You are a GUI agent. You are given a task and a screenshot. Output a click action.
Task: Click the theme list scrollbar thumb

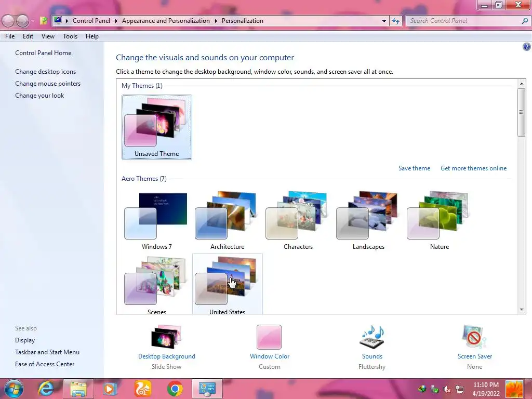coord(522,112)
